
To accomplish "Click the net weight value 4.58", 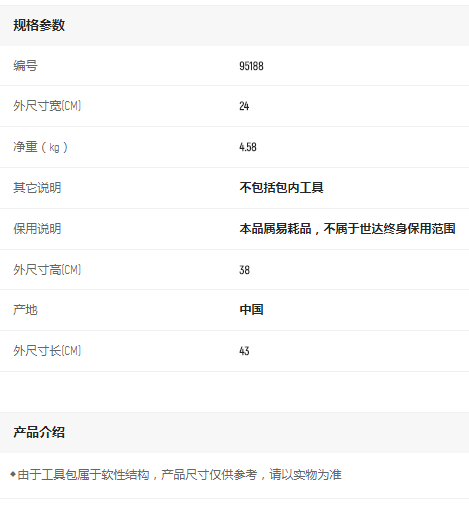I will 248,147.
